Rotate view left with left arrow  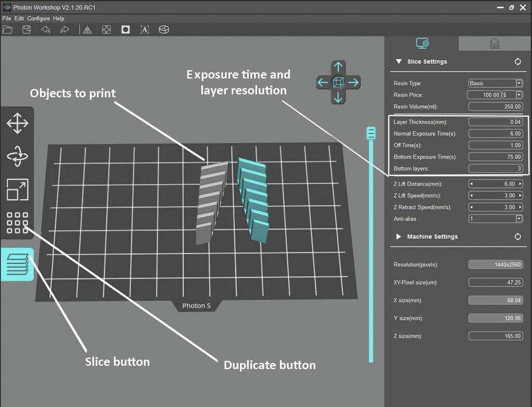(x=323, y=82)
